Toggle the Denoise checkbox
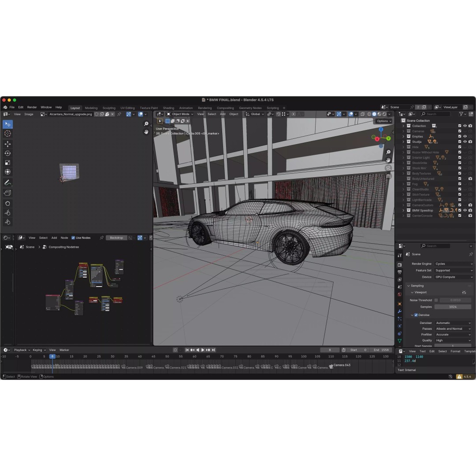This screenshot has height=476, width=476. [416, 315]
